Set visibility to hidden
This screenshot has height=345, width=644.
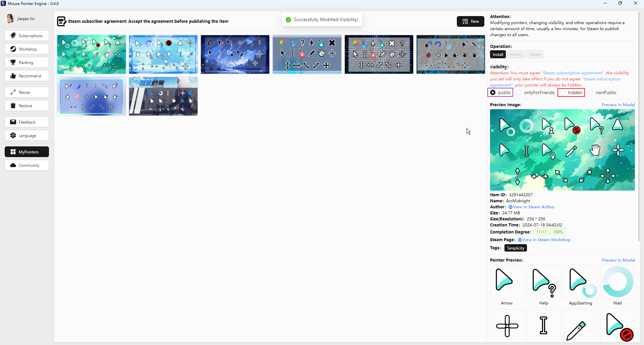coord(563,93)
